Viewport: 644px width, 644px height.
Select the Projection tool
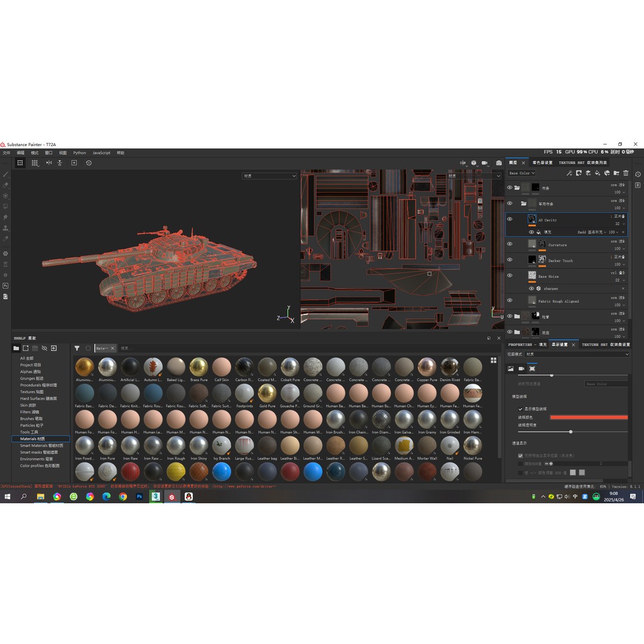coord(5,196)
